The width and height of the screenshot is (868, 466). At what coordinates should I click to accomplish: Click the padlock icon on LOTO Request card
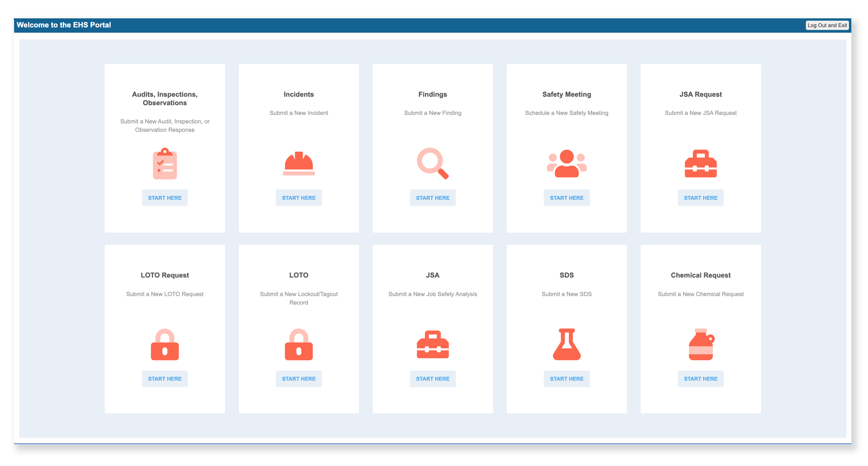(165, 344)
